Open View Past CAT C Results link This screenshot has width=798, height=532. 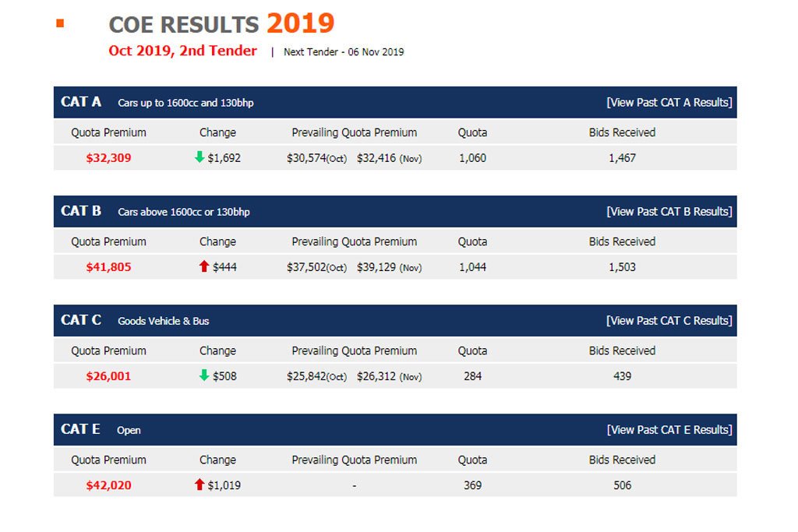[x=669, y=321]
